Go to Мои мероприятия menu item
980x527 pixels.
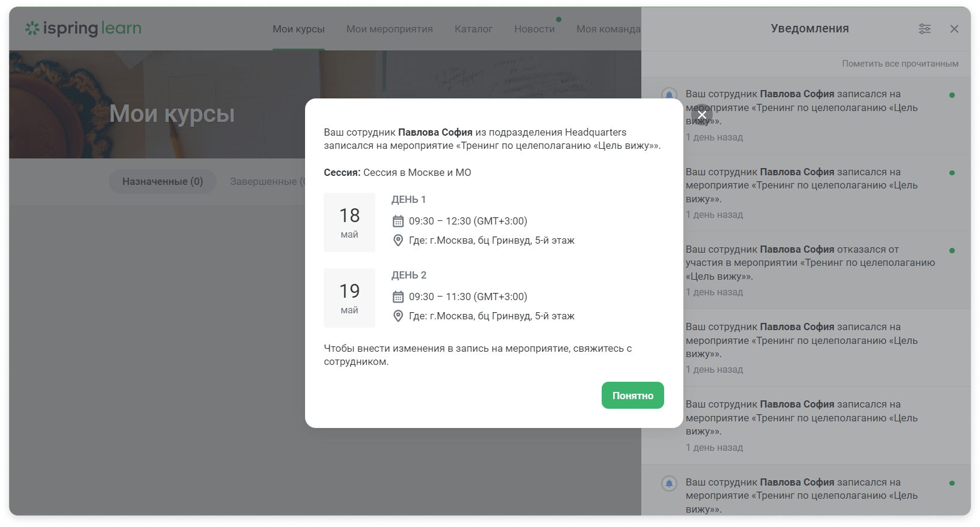[x=389, y=29]
